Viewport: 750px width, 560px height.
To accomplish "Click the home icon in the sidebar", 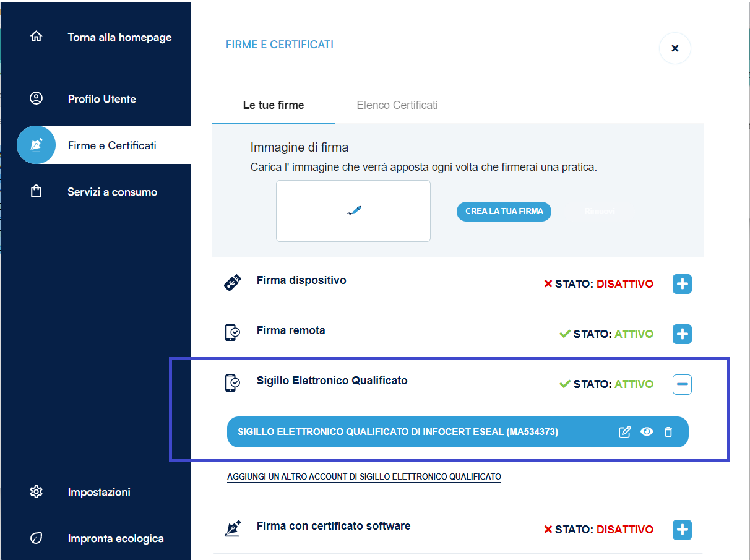I will (37, 37).
